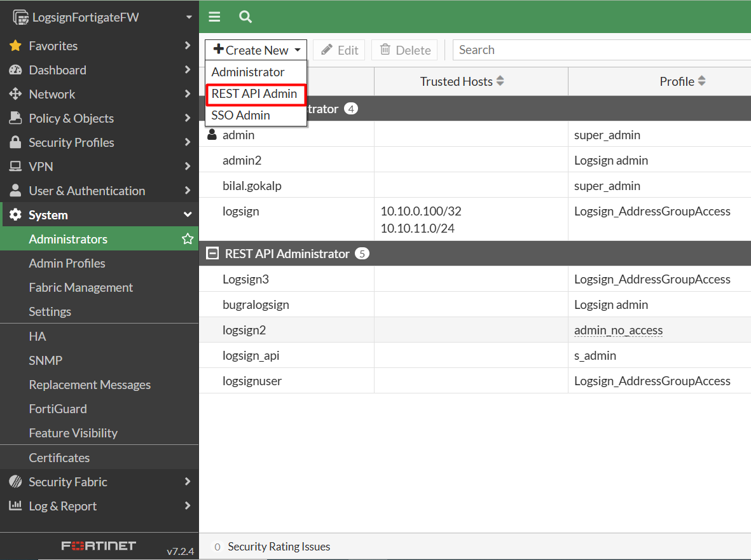This screenshot has height=560, width=751.
Task: Expand the Policy & Objects chevron
Action: click(x=187, y=118)
